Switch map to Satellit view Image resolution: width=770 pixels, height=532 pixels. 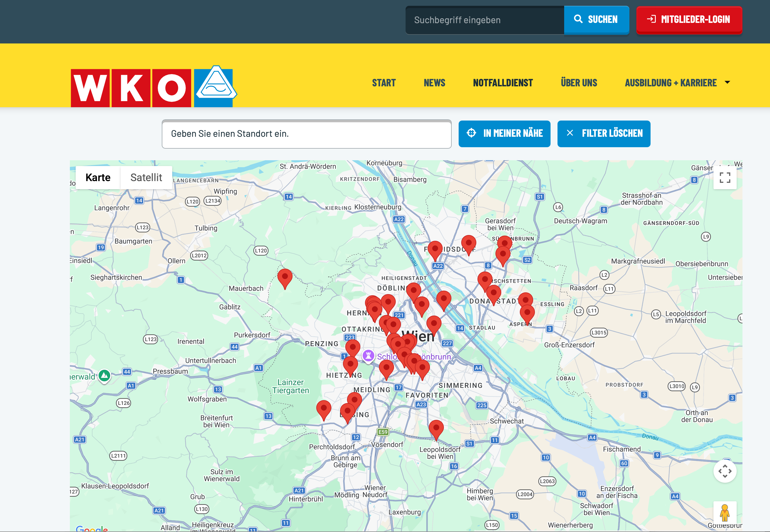click(146, 177)
